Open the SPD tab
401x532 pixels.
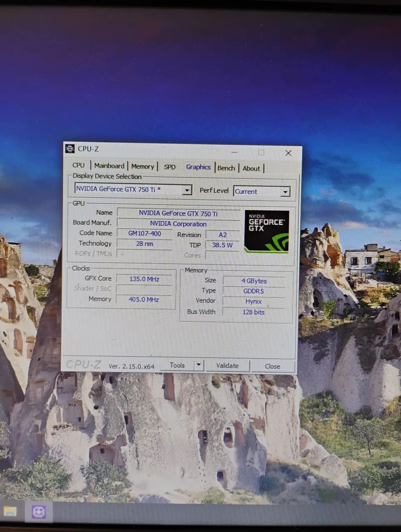click(x=170, y=166)
